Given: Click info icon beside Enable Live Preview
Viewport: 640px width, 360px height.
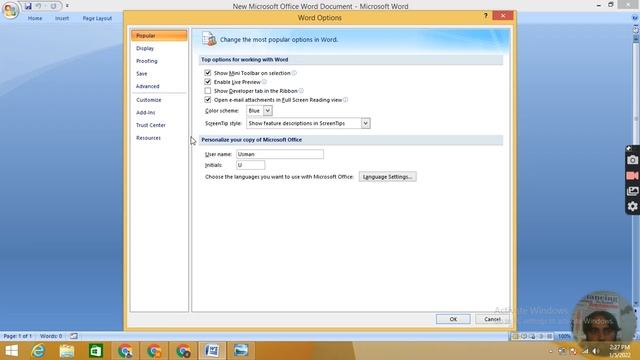Looking at the screenshot, I should point(264,82).
